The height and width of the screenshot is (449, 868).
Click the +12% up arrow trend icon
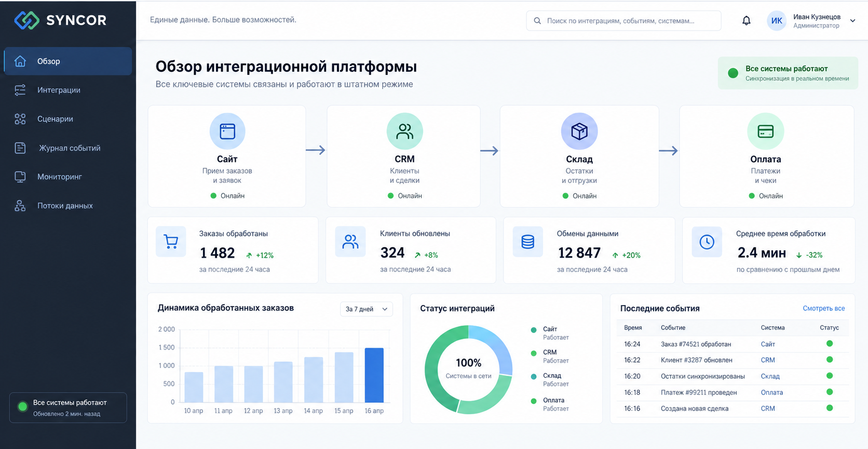[x=249, y=255]
